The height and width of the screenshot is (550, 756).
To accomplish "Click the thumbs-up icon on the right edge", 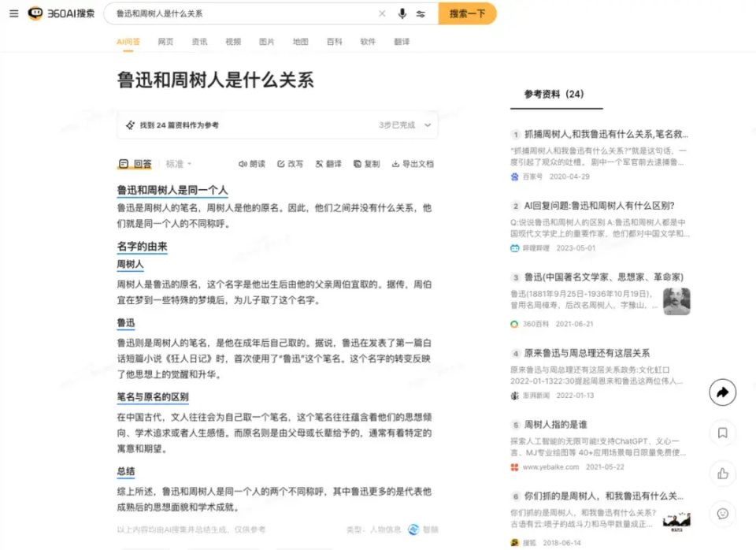I will 722,474.
